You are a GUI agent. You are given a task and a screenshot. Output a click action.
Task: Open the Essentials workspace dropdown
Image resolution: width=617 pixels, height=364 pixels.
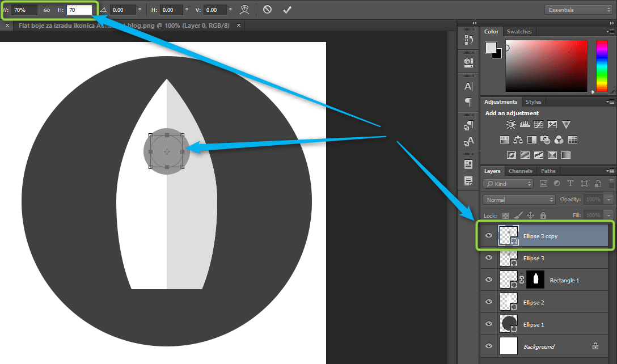point(578,10)
